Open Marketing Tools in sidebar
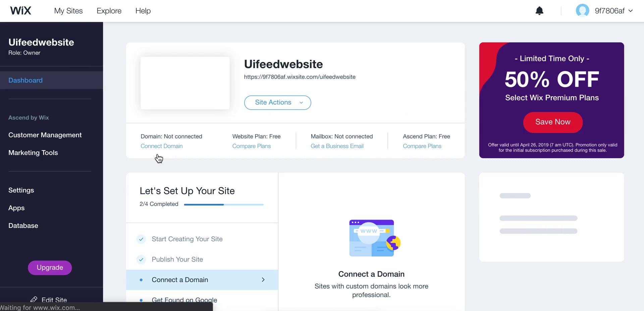The height and width of the screenshot is (311, 644). [33, 153]
